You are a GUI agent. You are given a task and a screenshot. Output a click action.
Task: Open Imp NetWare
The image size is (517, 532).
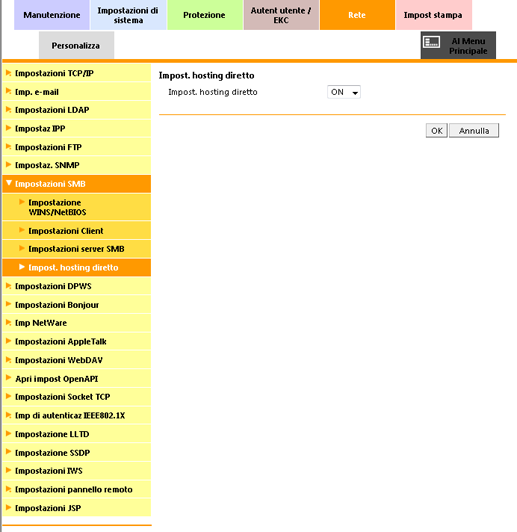click(77, 323)
